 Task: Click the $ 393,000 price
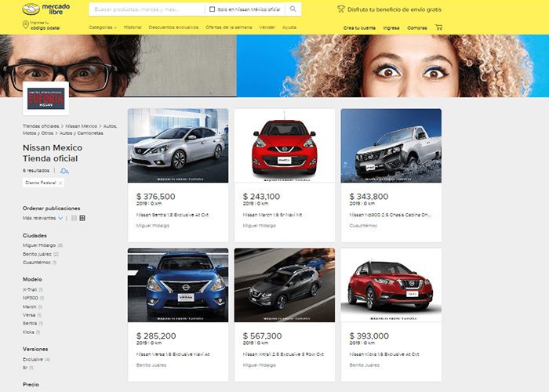click(369, 336)
